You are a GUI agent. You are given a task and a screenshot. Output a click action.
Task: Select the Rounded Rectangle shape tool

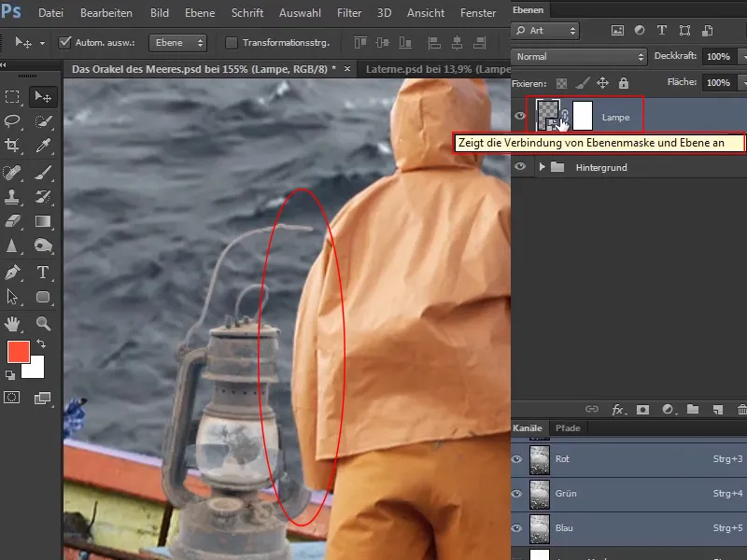coord(43,297)
